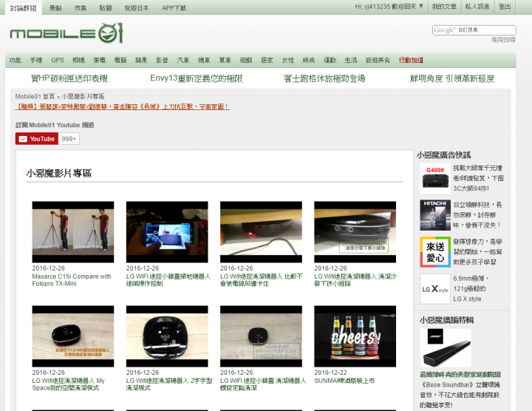Select 遊戲 in the category bar
This screenshot has height=411, width=532.
coord(246,60)
